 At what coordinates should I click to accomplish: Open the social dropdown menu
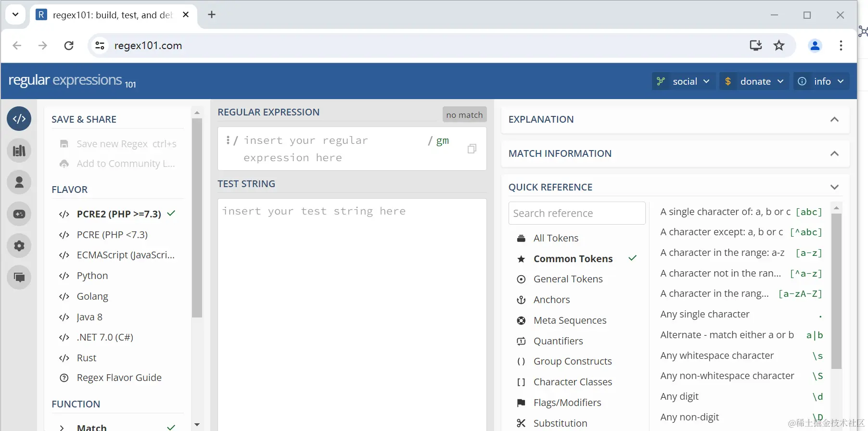684,81
